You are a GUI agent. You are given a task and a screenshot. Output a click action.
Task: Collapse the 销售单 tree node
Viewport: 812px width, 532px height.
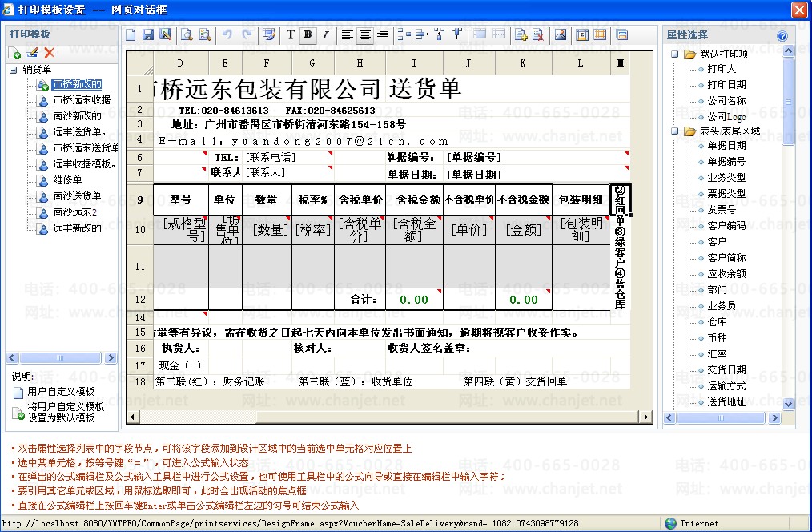click(x=13, y=70)
